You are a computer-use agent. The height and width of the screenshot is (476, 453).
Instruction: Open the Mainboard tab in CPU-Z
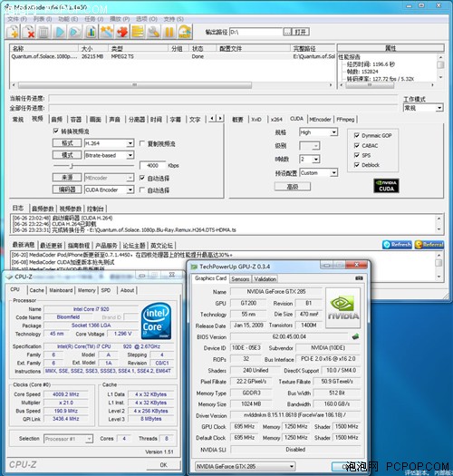(x=61, y=290)
